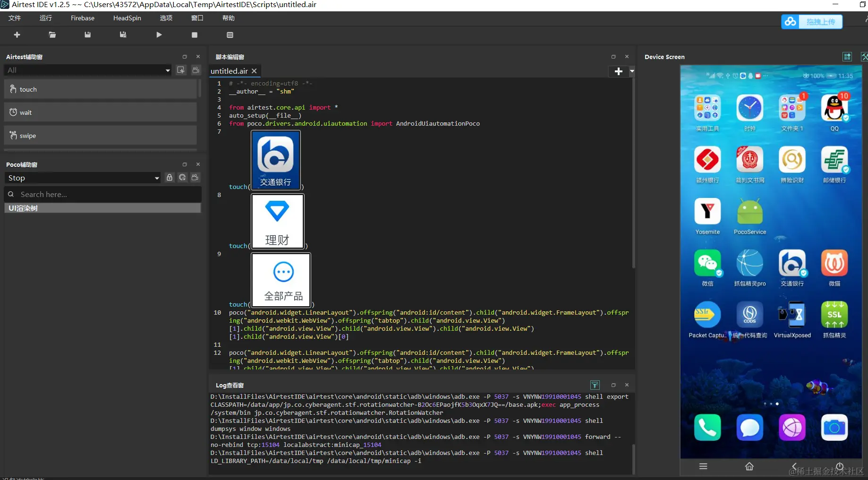
Task: Open the VirtualXposed app on the device
Action: tap(792, 320)
